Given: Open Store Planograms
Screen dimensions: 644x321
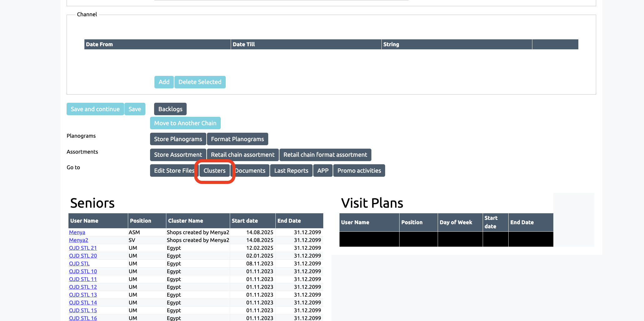Looking at the screenshot, I should [x=178, y=139].
